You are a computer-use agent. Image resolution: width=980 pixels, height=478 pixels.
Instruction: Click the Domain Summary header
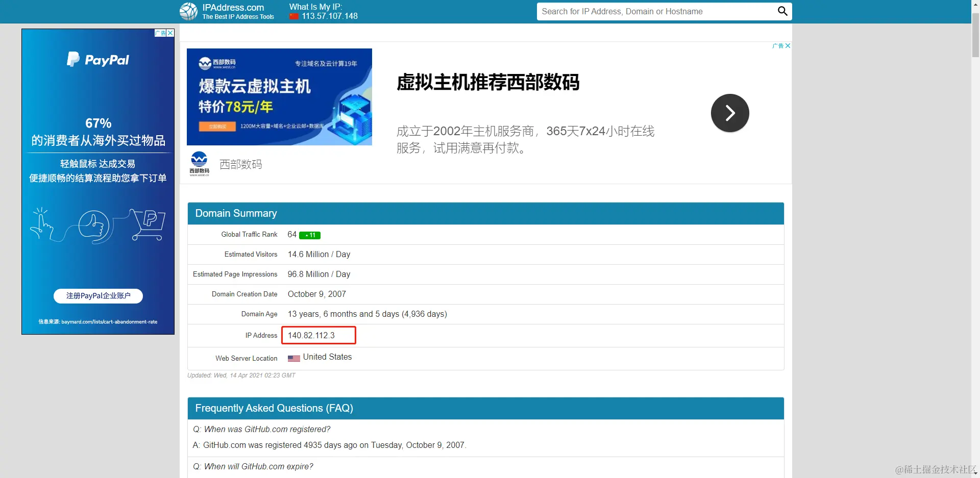click(x=486, y=213)
